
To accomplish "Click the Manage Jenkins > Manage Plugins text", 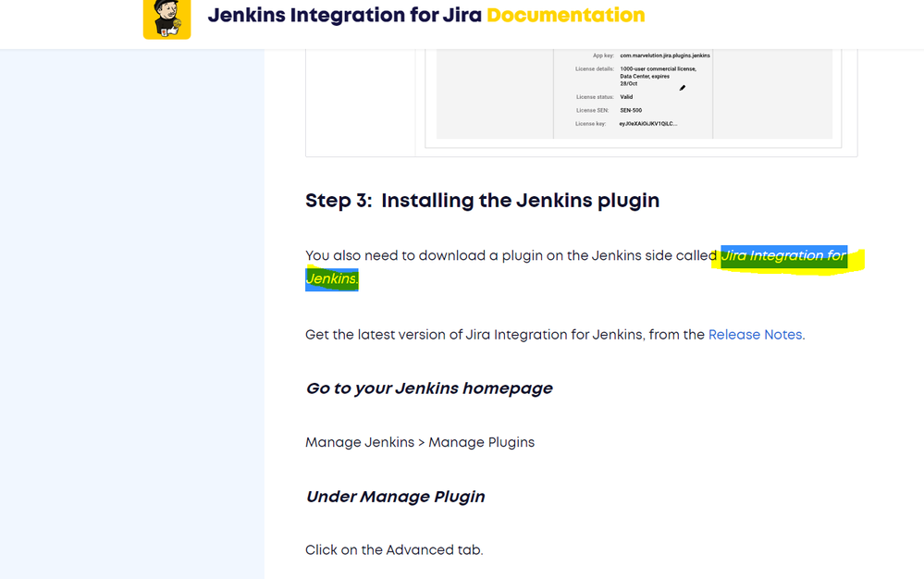I will [x=420, y=442].
